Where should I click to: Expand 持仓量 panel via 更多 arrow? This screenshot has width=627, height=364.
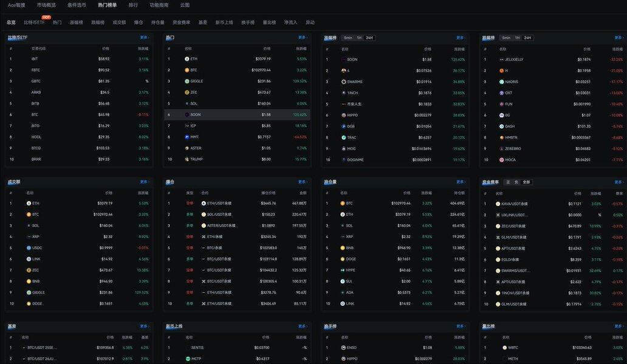(x=461, y=182)
